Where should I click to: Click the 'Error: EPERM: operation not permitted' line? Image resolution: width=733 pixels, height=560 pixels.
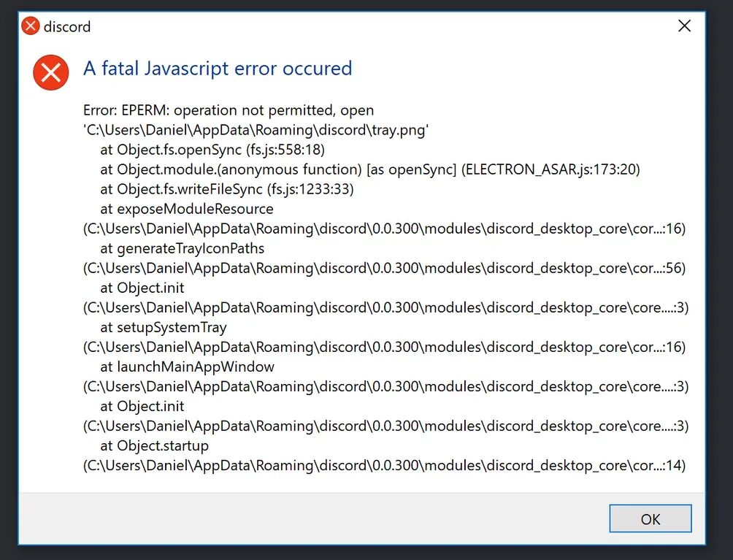click(x=229, y=110)
